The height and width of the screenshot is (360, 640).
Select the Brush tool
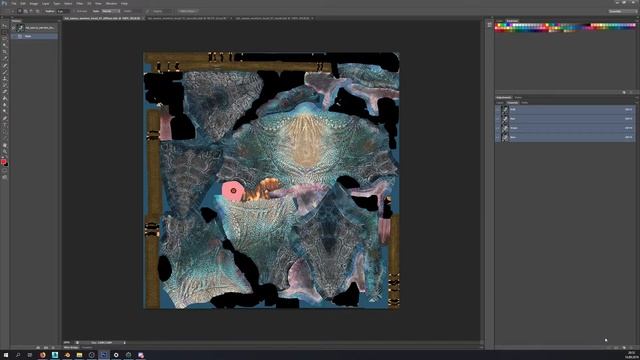pos(5,72)
